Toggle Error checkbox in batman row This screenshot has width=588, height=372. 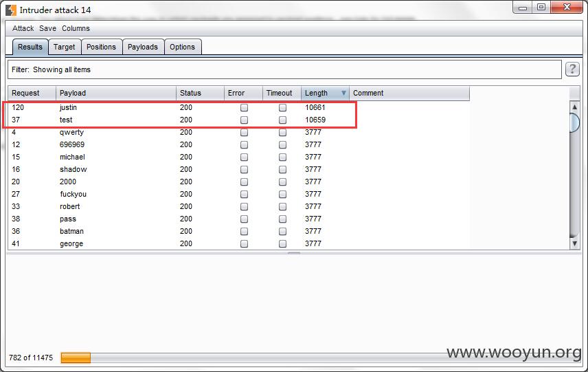[x=244, y=232]
